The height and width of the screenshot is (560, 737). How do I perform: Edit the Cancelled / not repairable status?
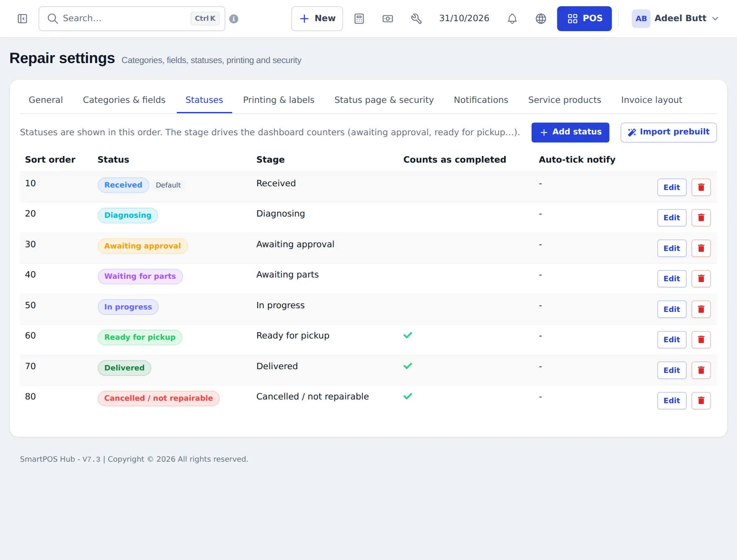[672, 401]
